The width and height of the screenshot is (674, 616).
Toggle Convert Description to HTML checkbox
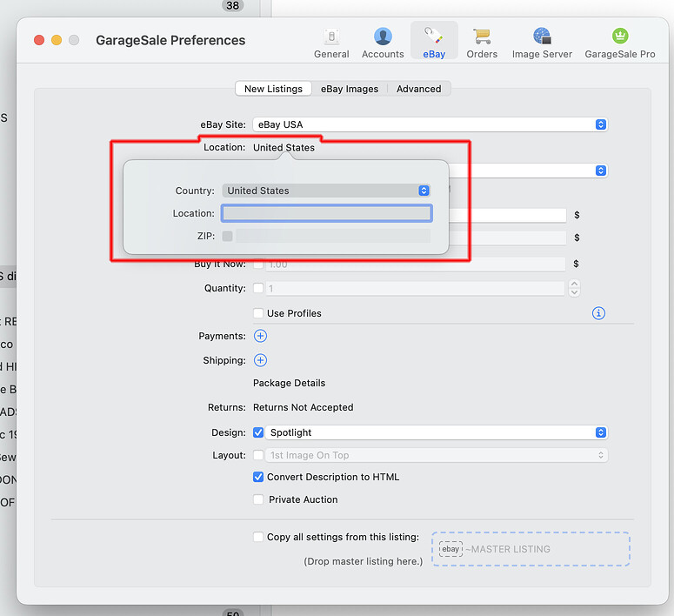point(258,477)
